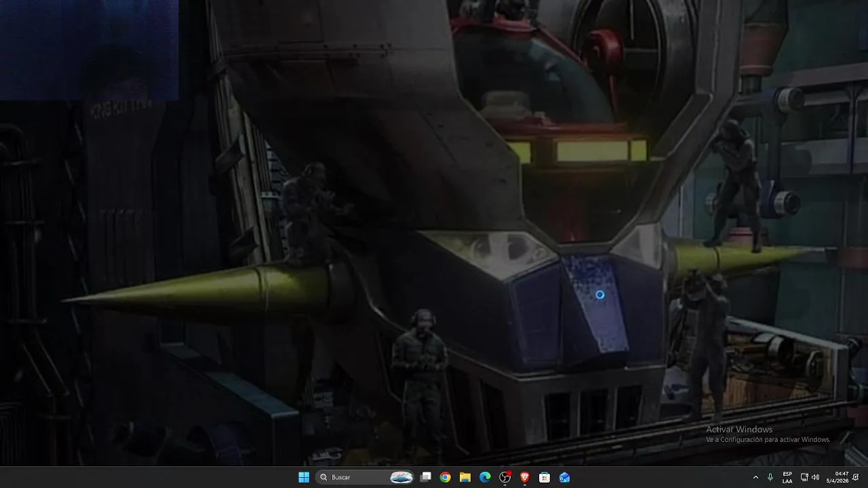Click the Buscar search box

coord(366,477)
